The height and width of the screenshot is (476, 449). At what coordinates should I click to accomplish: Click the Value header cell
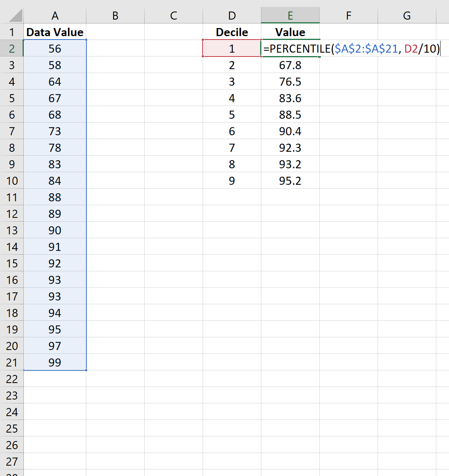[x=291, y=32]
